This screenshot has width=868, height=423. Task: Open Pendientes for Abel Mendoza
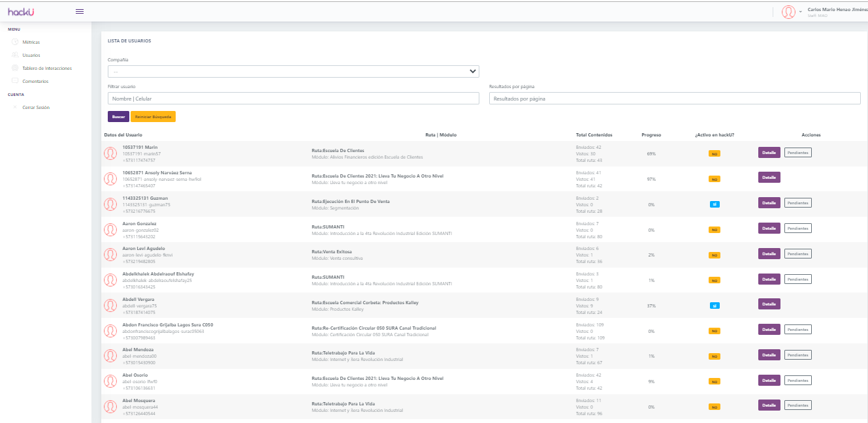(x=798, y=354)
